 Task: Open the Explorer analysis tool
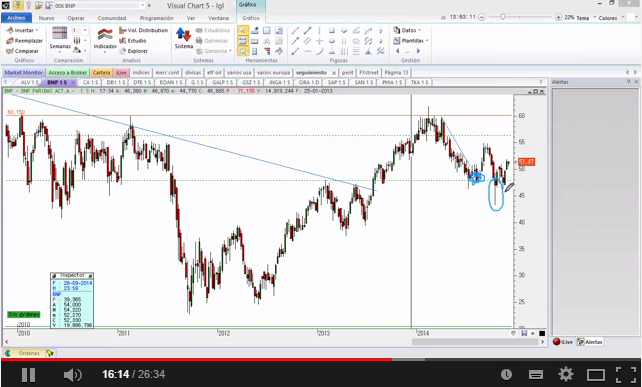[133, 51]
